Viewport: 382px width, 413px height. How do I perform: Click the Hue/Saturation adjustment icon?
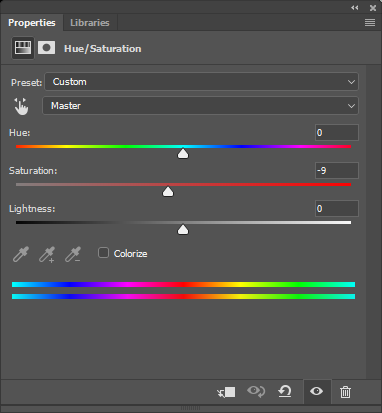click(23, 48)
